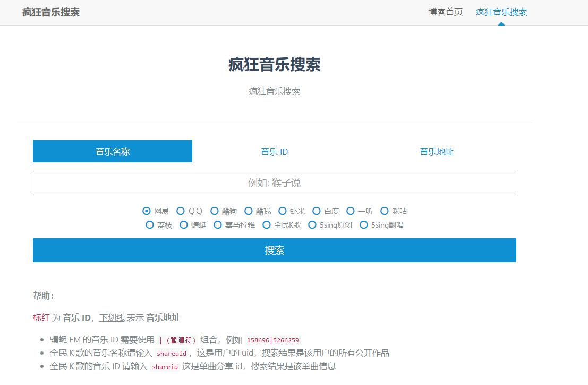Select the 咪咕 music source
This screenshot has width=588, height=385.
pos(384,211)
